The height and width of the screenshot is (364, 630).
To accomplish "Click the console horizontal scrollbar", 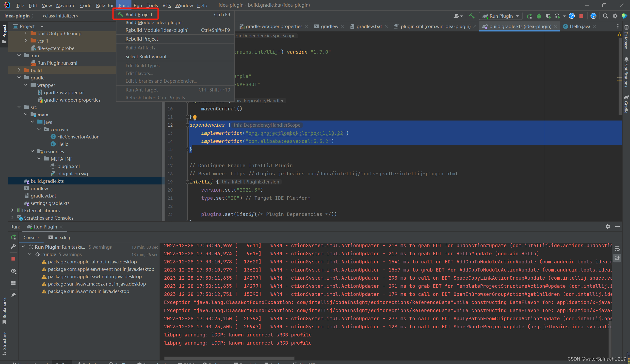I will pyautogui.click(x=229, y=358).
